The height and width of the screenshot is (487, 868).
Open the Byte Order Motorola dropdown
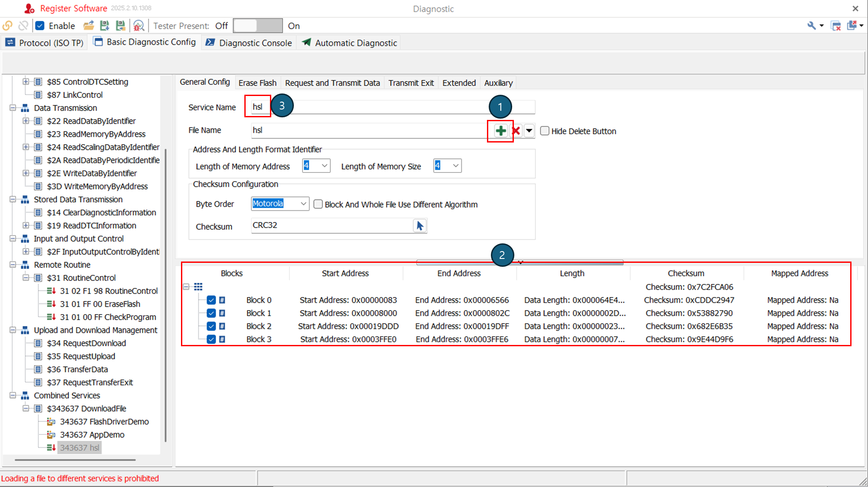tap(303, 203)
